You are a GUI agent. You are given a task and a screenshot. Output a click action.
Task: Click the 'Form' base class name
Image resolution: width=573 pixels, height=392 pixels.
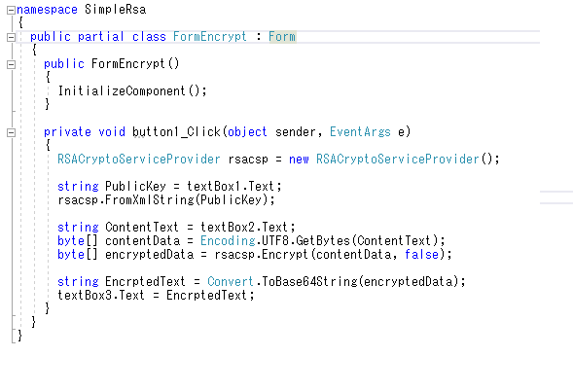pos(282,37)
